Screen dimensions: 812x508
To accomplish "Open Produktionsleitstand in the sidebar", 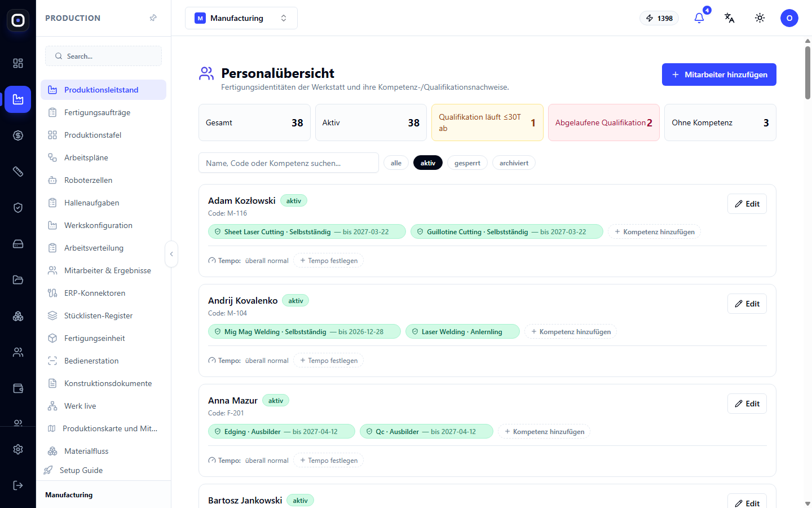I will coord(103,90).
